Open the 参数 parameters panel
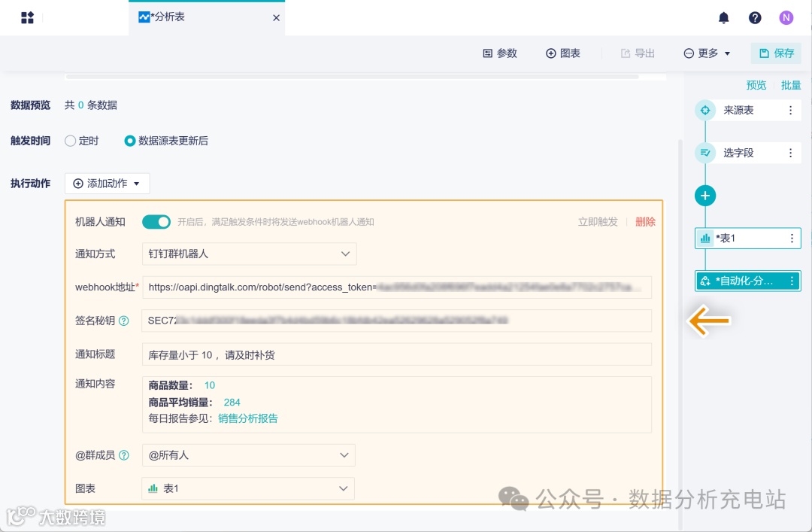Viewport: 812px width, 532px height. 500,53
